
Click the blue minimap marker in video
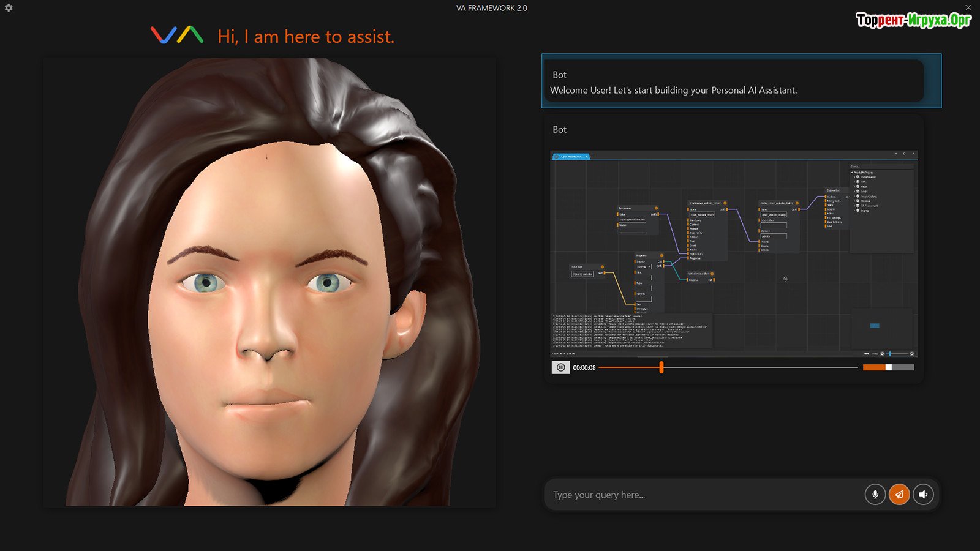[875, 326]
